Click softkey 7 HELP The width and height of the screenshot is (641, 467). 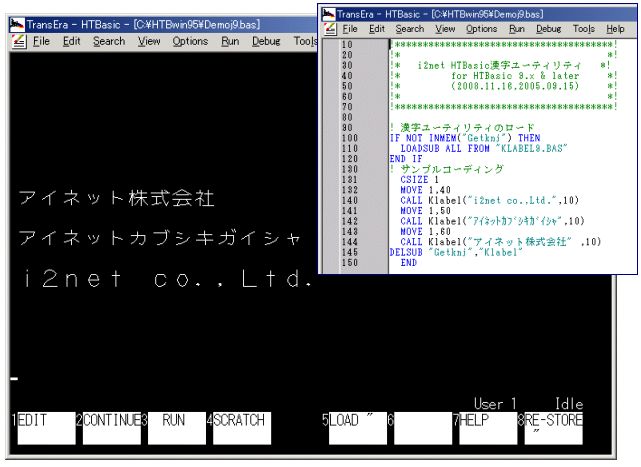coord(488,428)
